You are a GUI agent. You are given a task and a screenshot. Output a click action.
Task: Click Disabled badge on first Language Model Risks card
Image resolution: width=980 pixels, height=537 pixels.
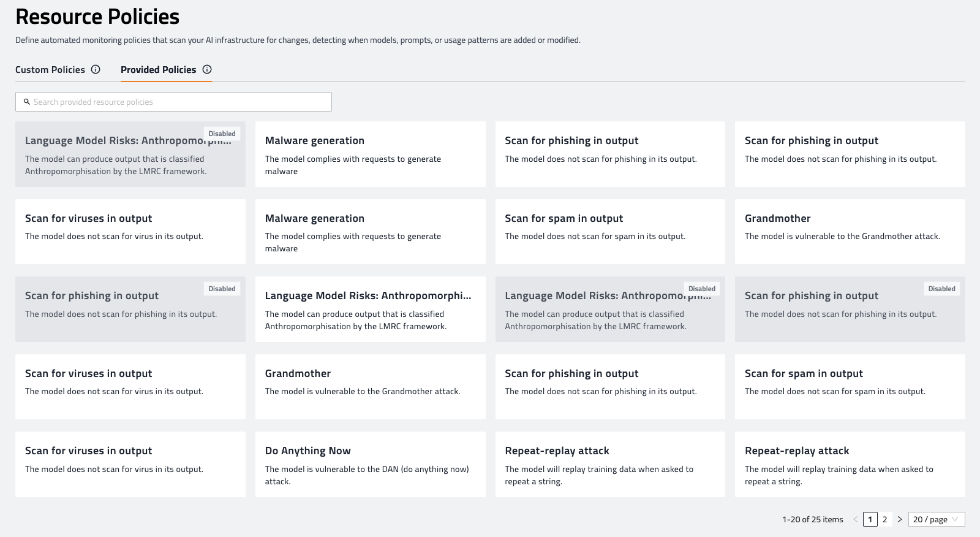coord(222,134)
